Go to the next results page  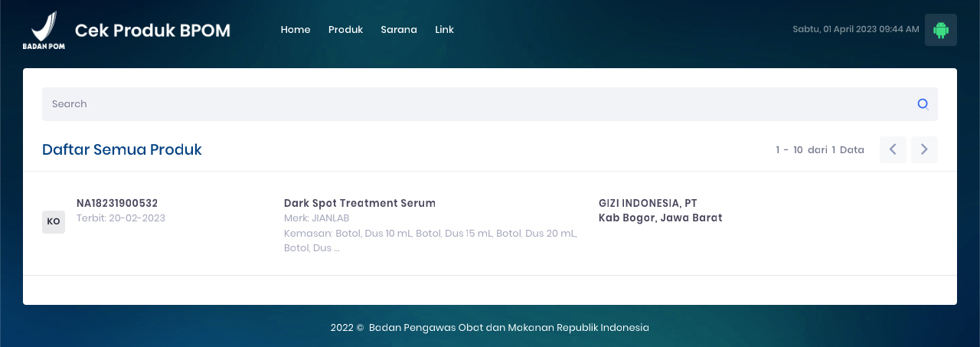pos(924,149)
